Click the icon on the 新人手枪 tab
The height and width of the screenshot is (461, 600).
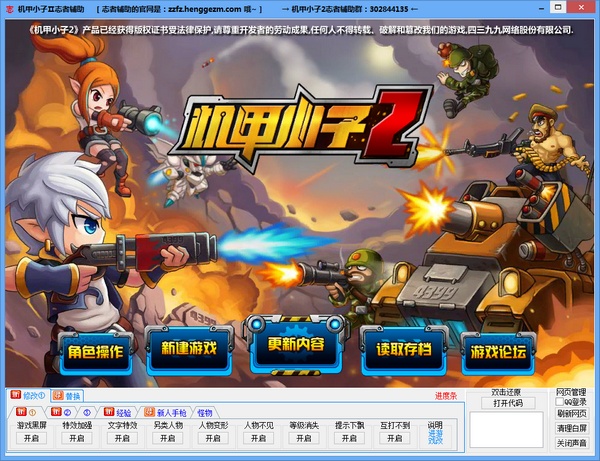[x=149, y=412]
